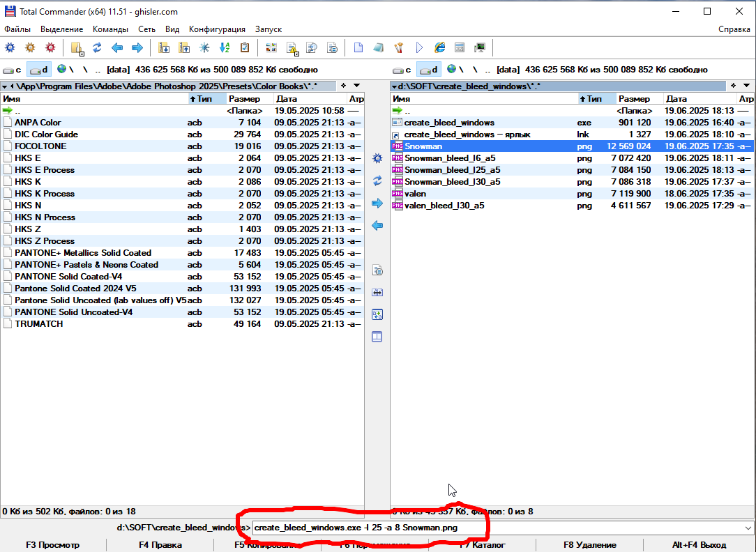Open the Команды menu
756x552 pixels.
tap(110, 29)
